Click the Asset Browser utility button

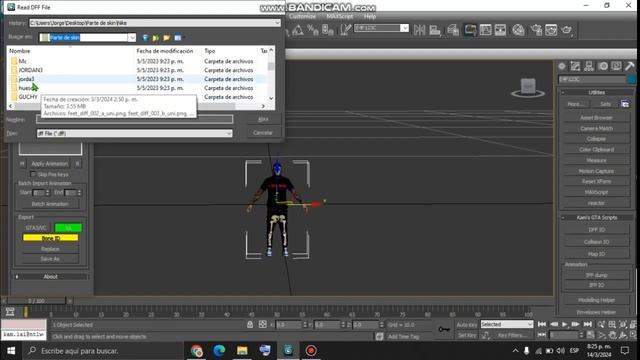(x=596, y=118)
